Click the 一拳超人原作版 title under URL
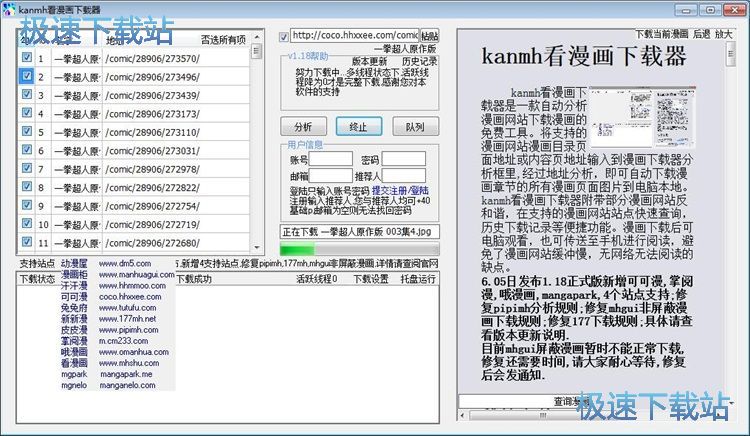 (405, 49)
